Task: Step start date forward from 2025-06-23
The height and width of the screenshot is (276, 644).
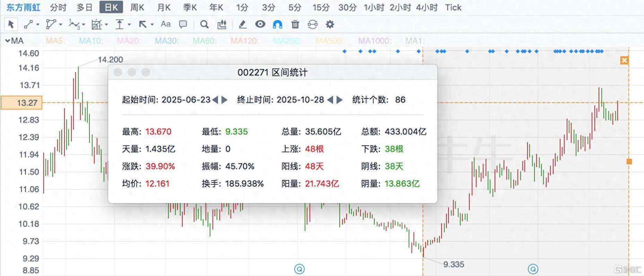Action: [225, 100]
